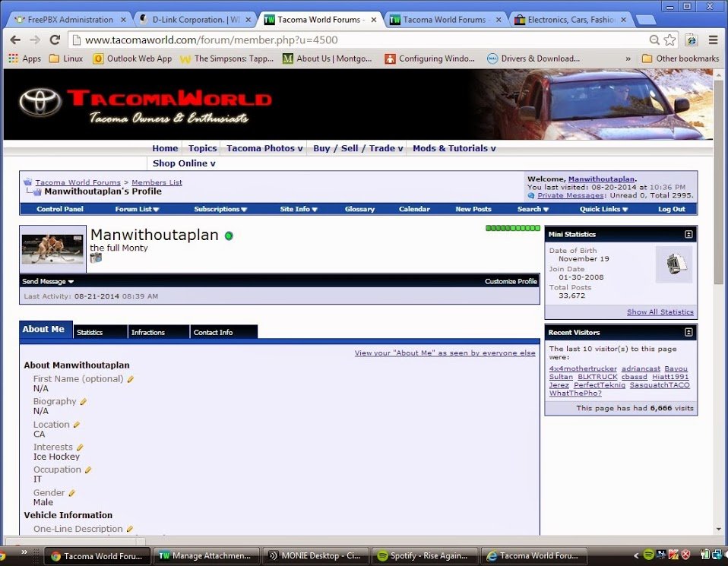Viewport: 728px width, 566px height.
Task: Expand Quick Links menu
Action: (x=603, y=210)
